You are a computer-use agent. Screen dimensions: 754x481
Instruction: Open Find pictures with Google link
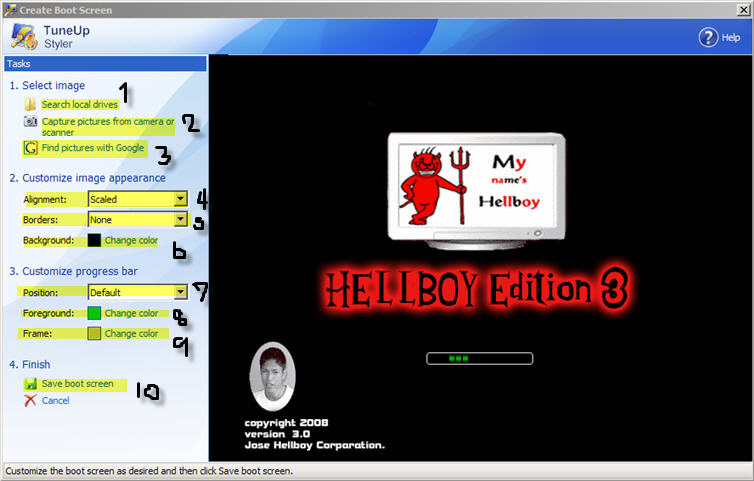(93, 148)
